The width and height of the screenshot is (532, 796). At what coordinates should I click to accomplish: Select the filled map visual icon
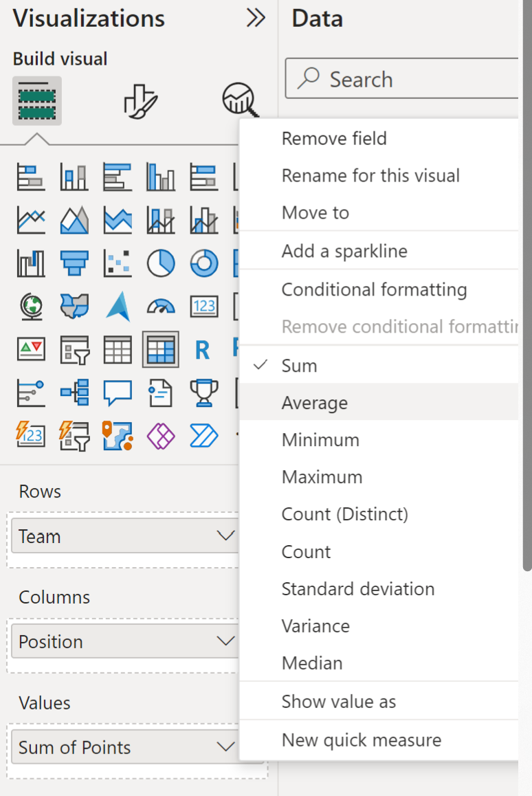tap(74, 307)
